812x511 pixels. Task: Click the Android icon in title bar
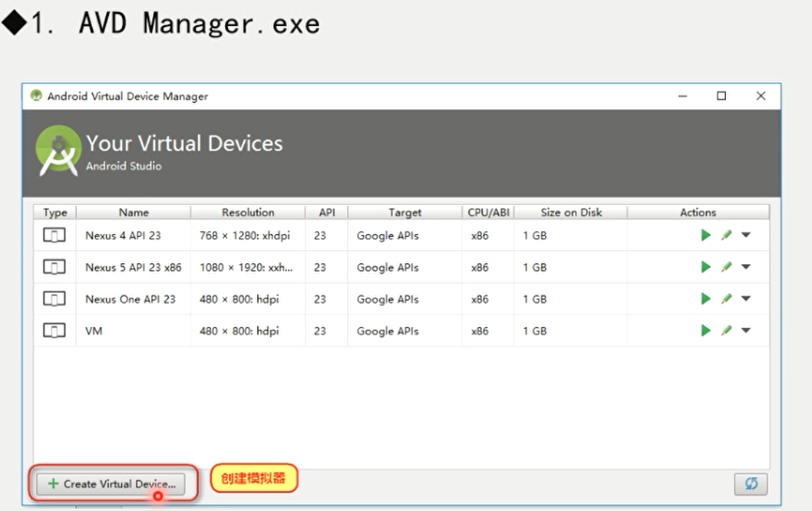tap(36, 95)
